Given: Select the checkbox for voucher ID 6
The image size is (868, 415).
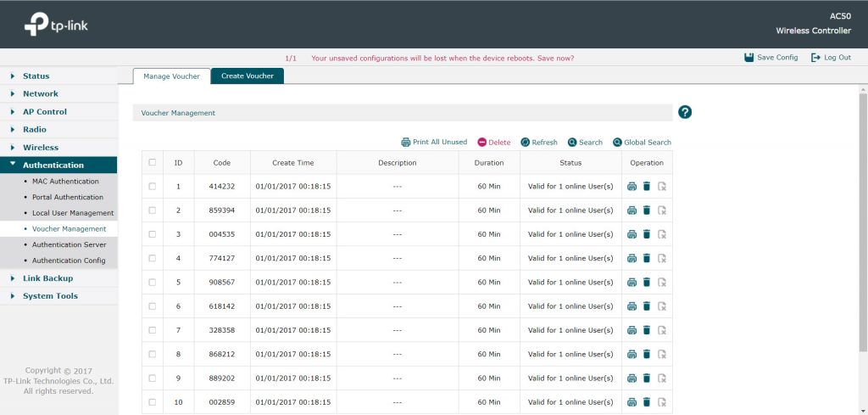Looking at the screenshot, I should point(153,306).
